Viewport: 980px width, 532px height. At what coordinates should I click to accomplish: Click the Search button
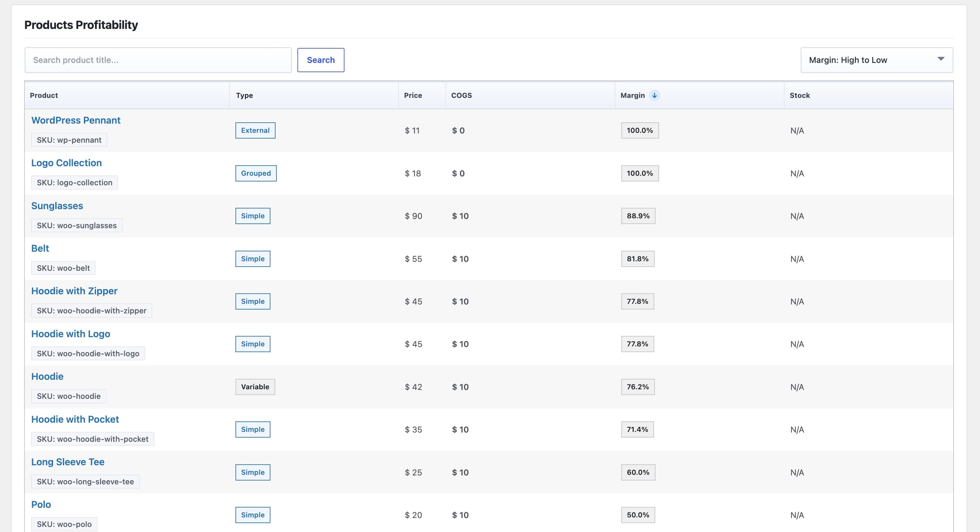click(x=321, y=60)
